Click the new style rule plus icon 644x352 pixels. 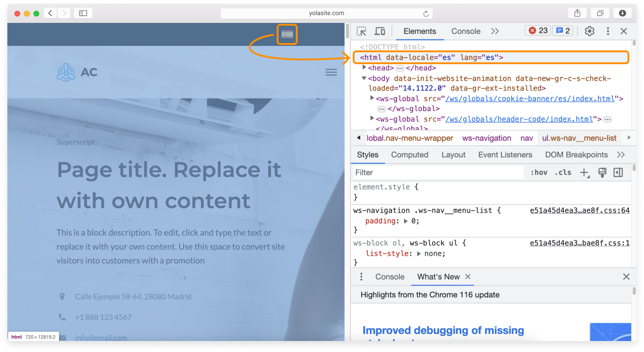pos(584,172)
